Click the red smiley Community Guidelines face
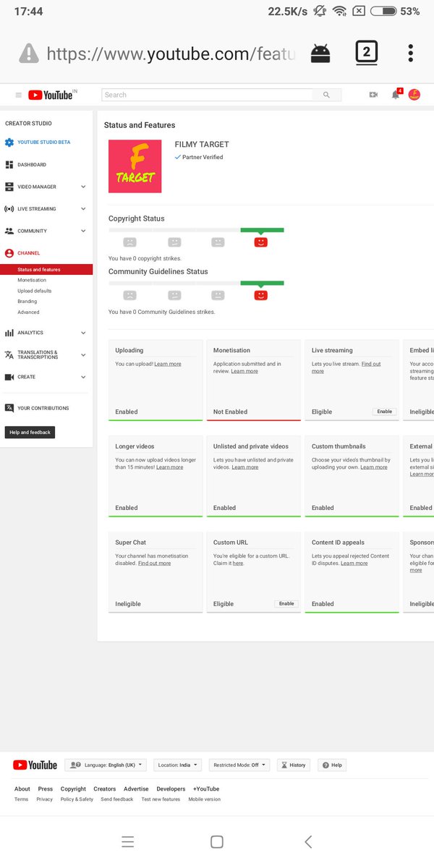This screenshot has width=434, height=868. pos(261,295)
